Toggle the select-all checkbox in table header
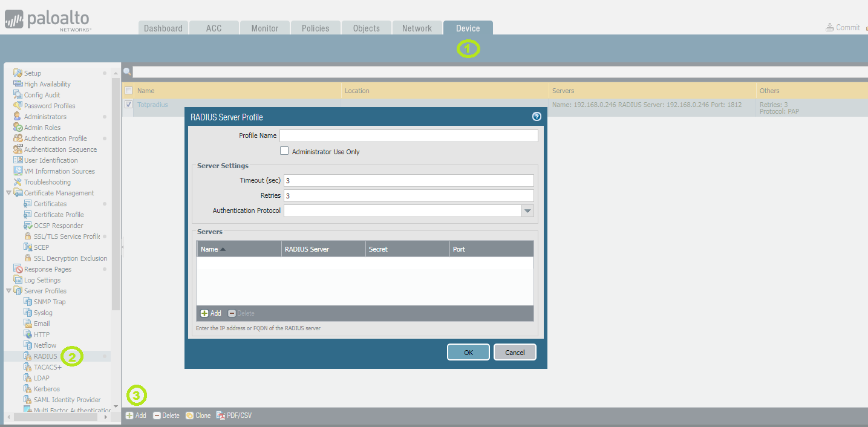Image resolution: width=868 pixels, height=427 pixels. (128, 91)
